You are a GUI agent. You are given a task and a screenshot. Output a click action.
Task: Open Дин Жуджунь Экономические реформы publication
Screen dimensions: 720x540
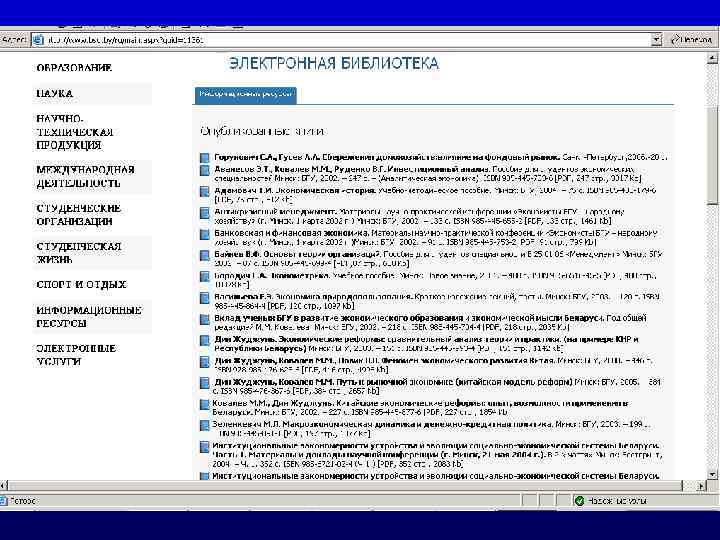click(427, 344)
